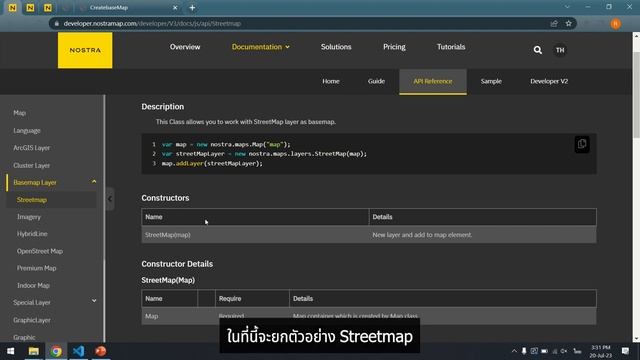This screenshot has height=360, width=640.
Task: Select Basemap Layer in the sidebar
Action: coord(35,182)
